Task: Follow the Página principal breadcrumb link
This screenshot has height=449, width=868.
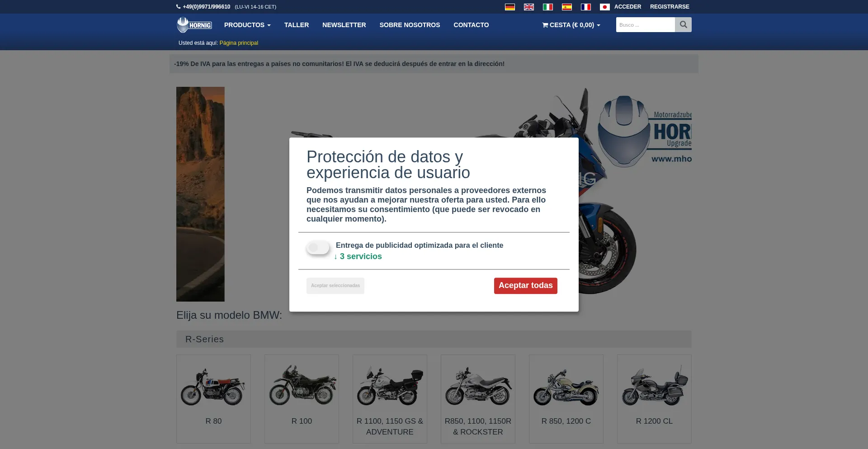Action: point(239,43)
